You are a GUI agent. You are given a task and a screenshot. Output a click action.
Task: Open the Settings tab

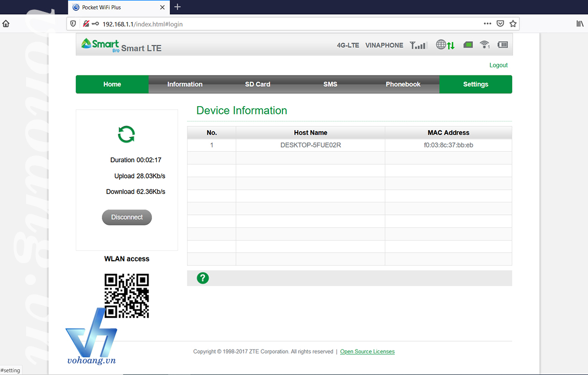click(x=475, y=84)
